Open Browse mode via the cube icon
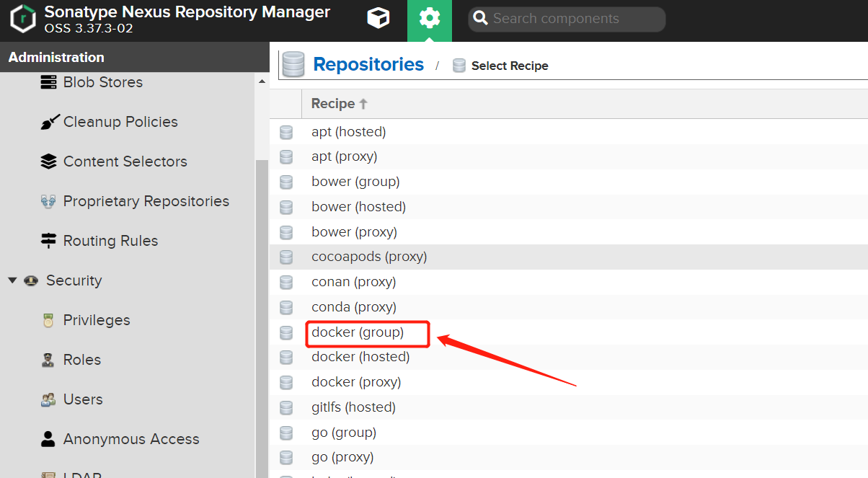The image size is (868, 478). pos(378,19)
